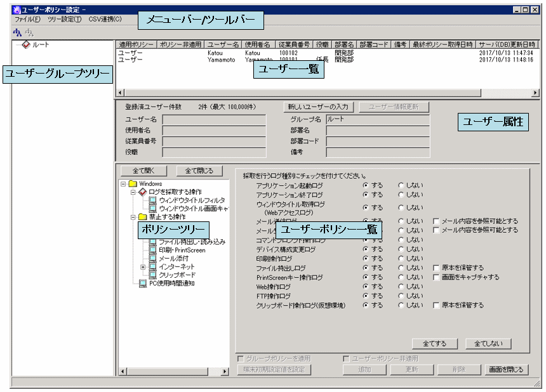Click the 新しいユーザーの入力 button

coord(318,107)
